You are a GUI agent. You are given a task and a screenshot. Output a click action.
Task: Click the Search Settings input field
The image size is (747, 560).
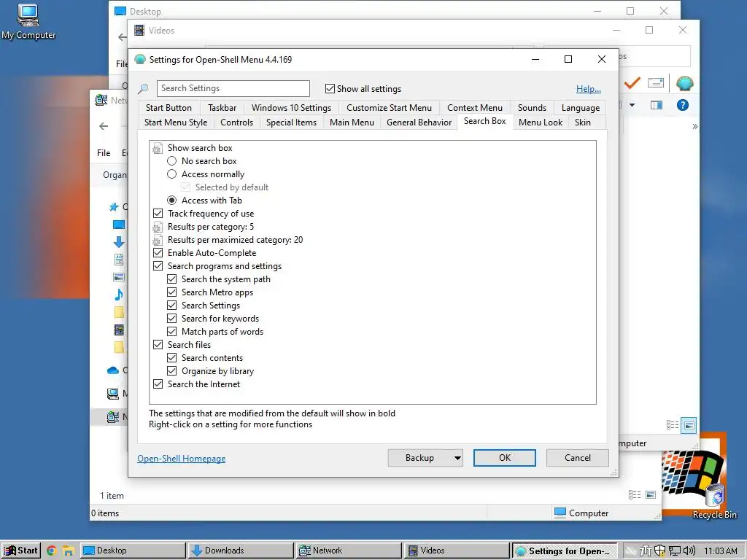pos(233,88)
